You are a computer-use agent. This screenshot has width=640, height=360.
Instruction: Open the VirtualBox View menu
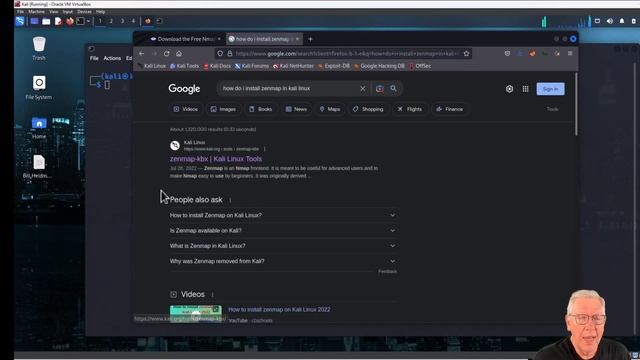(x=53, y=12)
